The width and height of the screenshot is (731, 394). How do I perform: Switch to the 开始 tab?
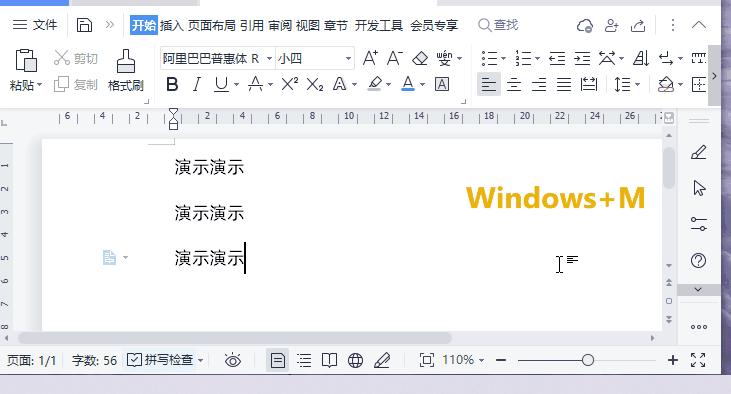pos(144,25)
